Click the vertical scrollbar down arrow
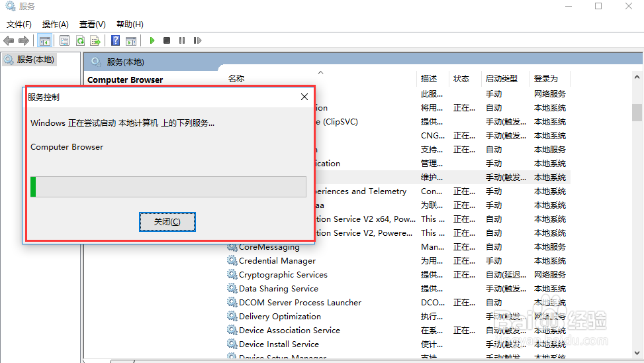Image resolution: width=644 pixels, height=363 pixels. (x=637, y=352)
